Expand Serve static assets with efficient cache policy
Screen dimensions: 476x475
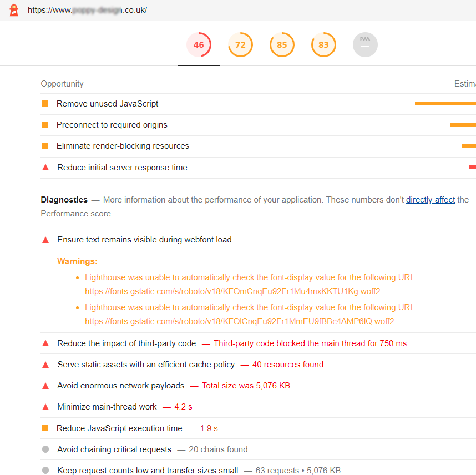[x=146, y=365]
